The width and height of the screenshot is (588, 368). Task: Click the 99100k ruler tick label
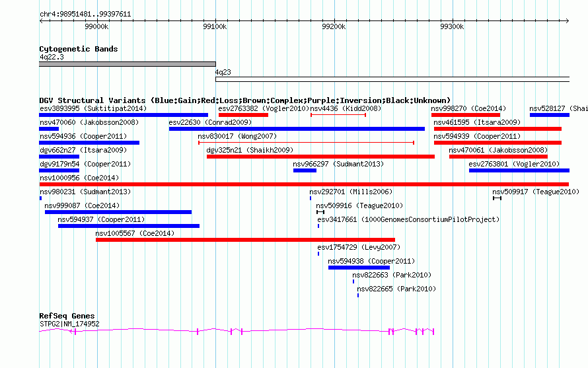tap(215, 26)
